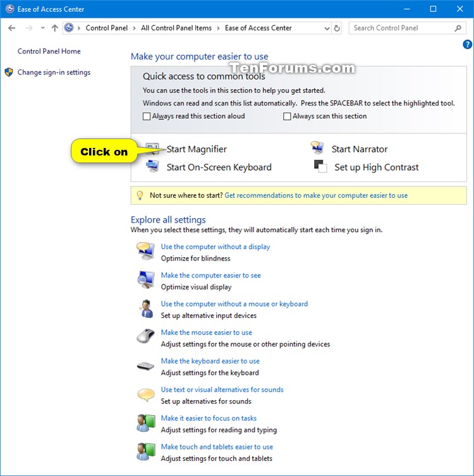The width and height of the screenshot is (474, 476).
Task: Go up one level with up arrow
Action: (x=54, y=28)
